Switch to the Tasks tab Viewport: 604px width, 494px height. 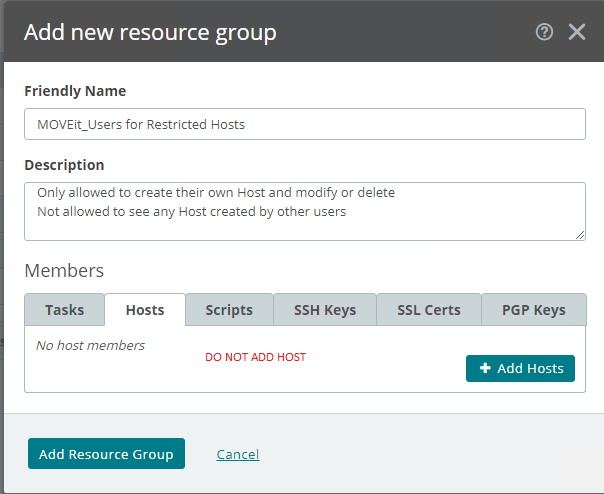click(x=64, y=310)
